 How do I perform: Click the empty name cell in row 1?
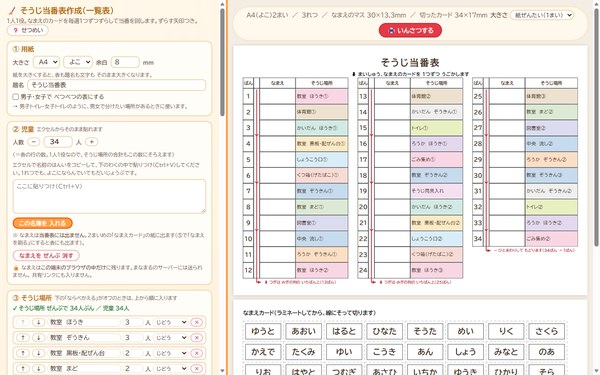point(277,96)
